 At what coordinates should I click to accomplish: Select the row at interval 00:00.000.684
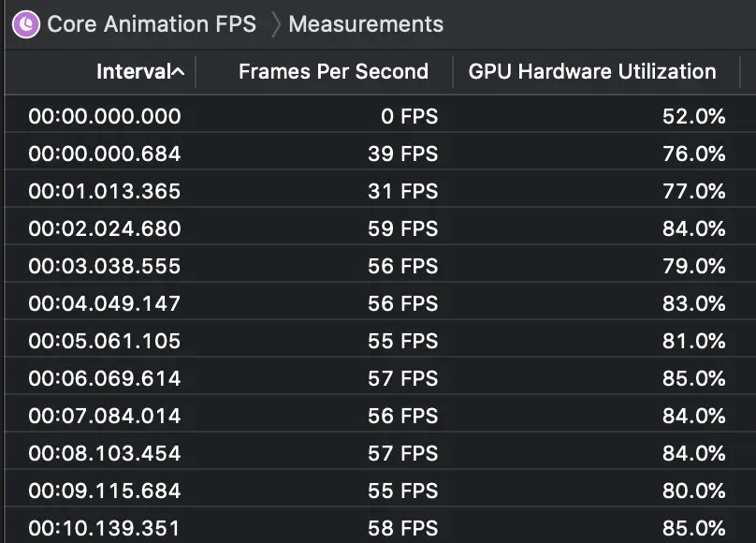[105, 154]
